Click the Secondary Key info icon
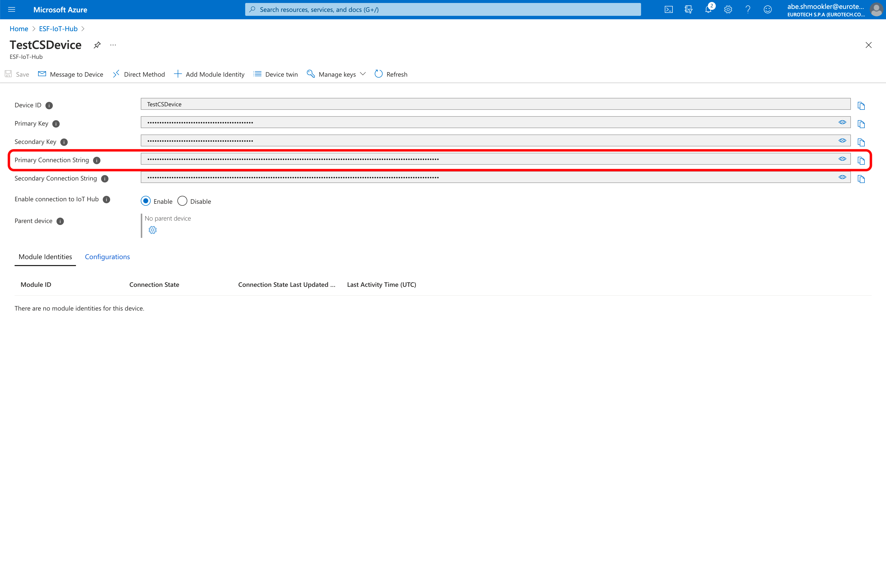This screenshot has height=588, width=886. [x=64, y=142]
